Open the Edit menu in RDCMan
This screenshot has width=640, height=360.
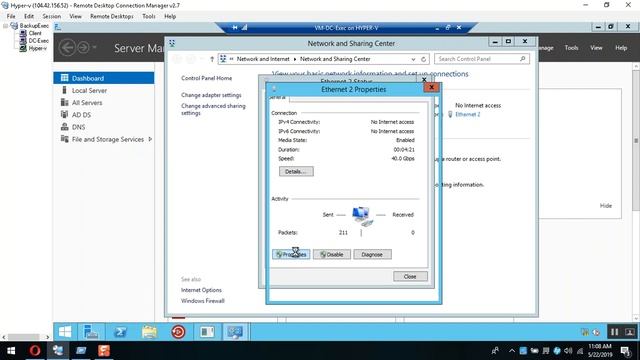tap(29, 16)
